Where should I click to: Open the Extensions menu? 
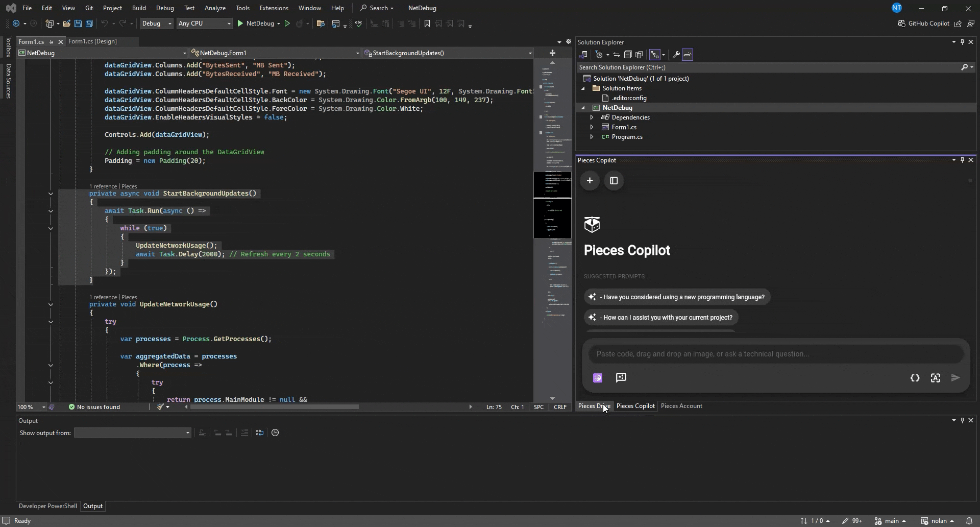click(274, 8)
